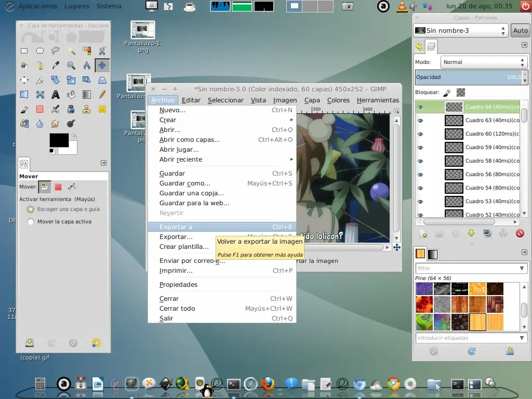Image resolution: width=532 pixels, height=399 pixels.
Task: Select the Text tool in the toolbox
Action: pos(56,95)
